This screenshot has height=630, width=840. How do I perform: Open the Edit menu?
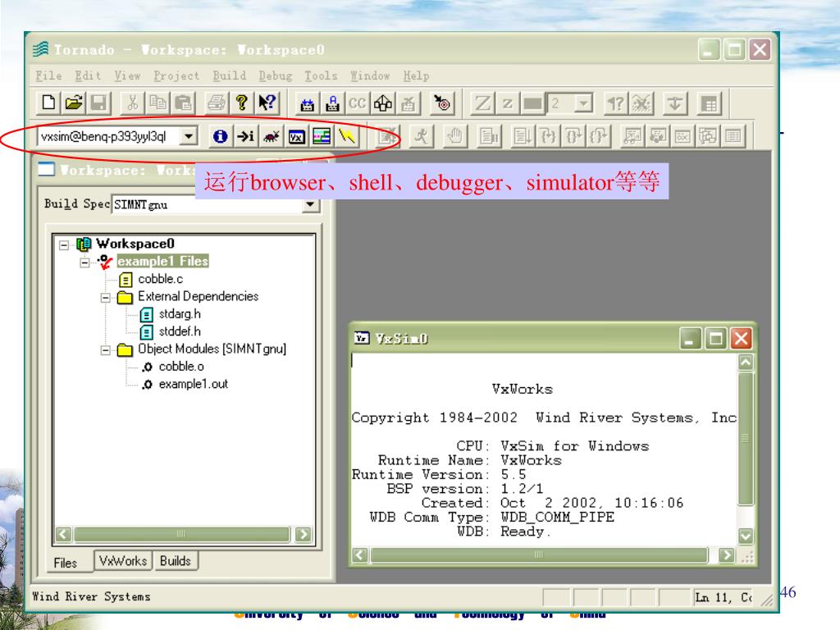88,76
